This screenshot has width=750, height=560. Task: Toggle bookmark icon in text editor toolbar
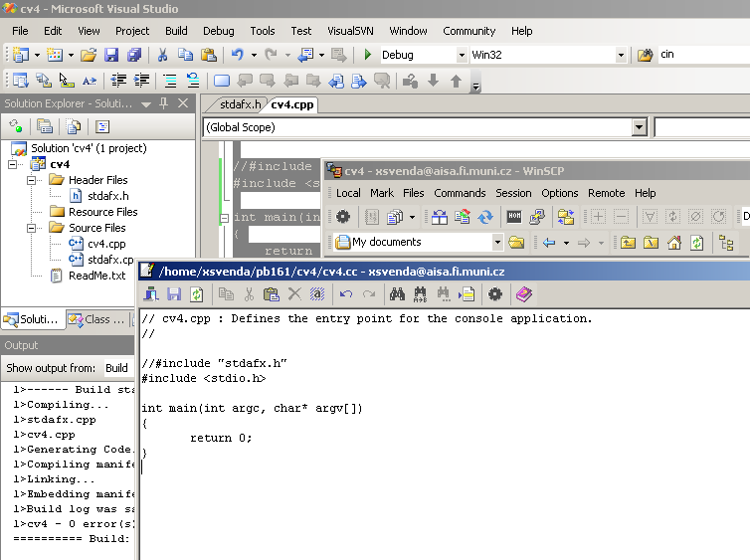(x=222, y=81)
